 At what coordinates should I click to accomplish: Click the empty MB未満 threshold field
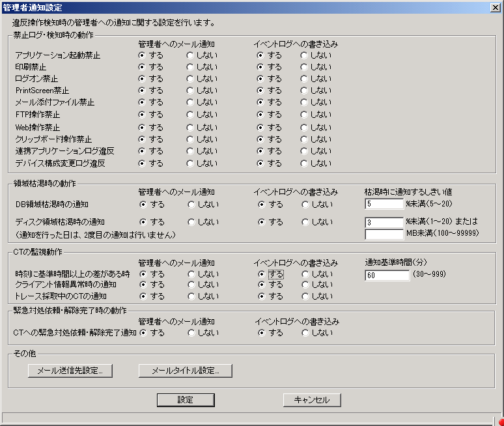tap(384, 234)
